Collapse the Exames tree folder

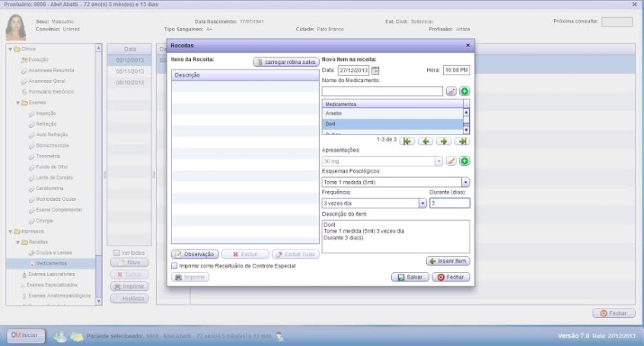18,103
